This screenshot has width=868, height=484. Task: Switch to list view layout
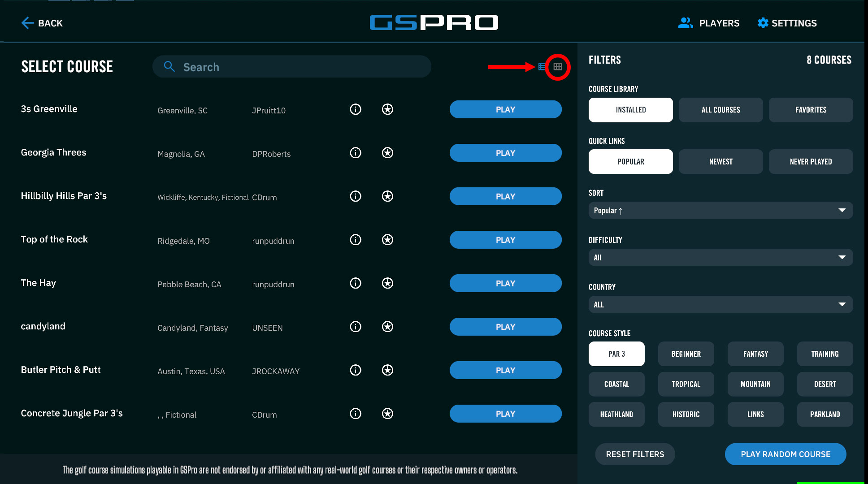pos(542,67)
